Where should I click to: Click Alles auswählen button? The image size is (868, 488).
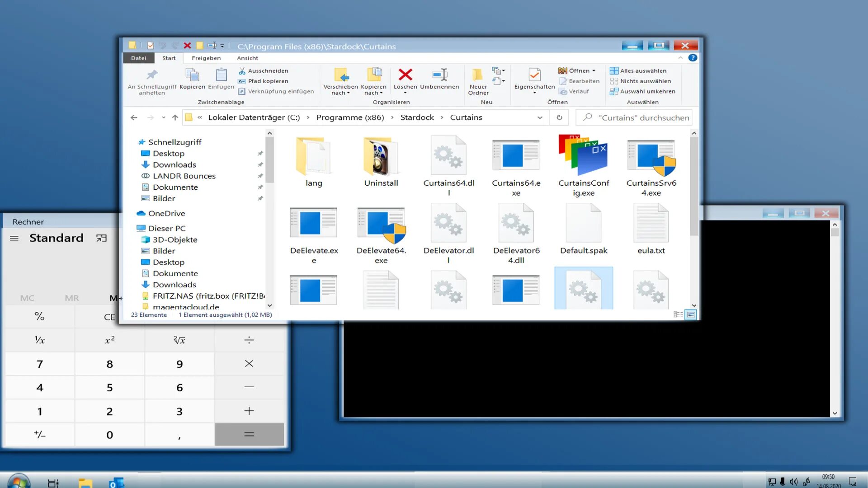(x=638, y=71)
